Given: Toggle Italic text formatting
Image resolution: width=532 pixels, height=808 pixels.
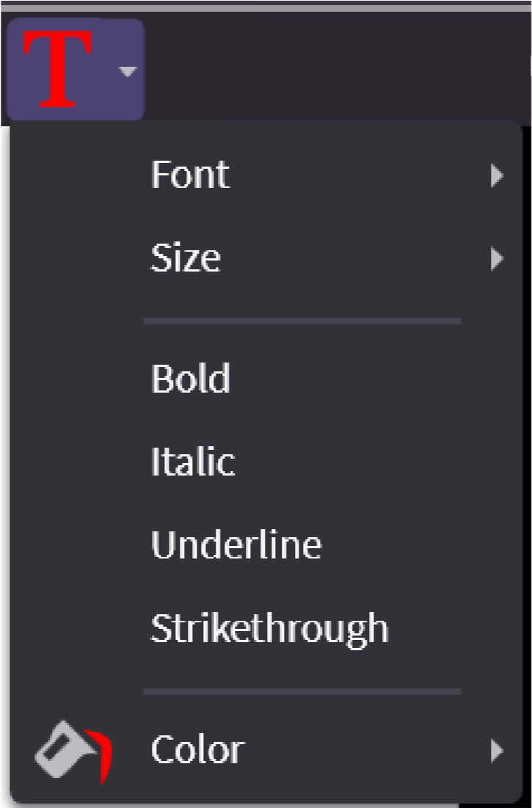Looking at the screenshot, I should pyautogui.click(x=193, y=462).
